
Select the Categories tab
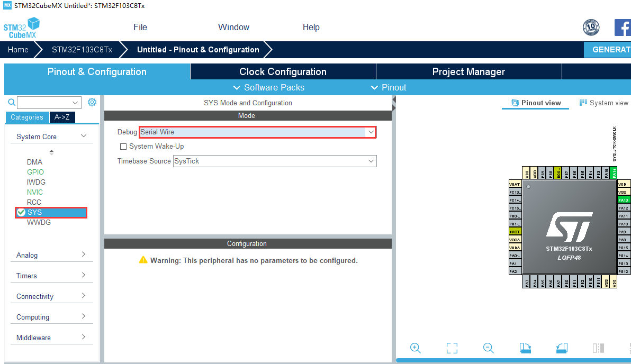click(27, 117)
